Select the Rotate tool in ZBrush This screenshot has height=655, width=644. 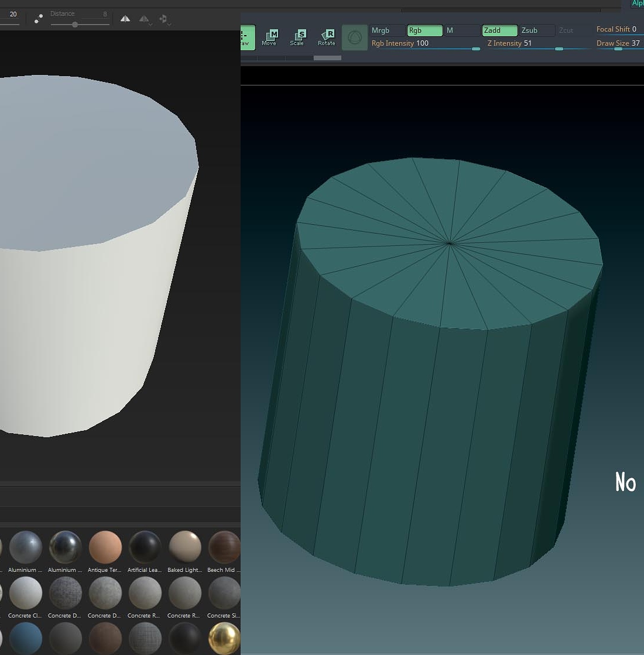[x=326, y=37]
